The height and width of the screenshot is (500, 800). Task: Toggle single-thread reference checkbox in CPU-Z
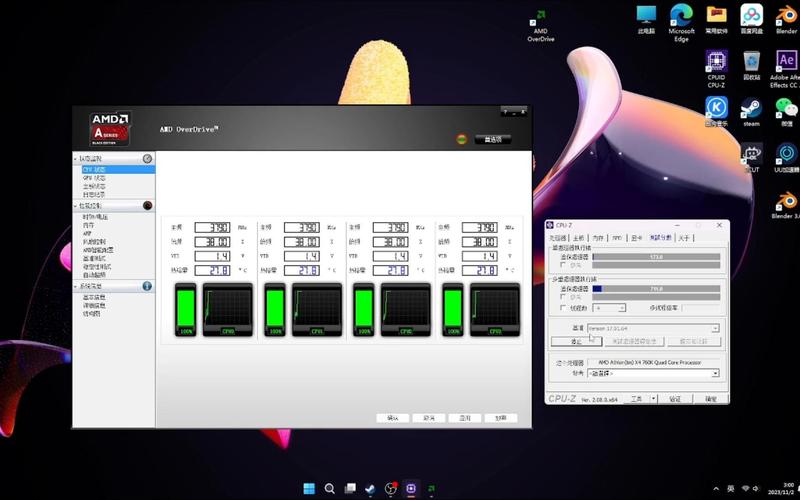[x=563, y=265]
